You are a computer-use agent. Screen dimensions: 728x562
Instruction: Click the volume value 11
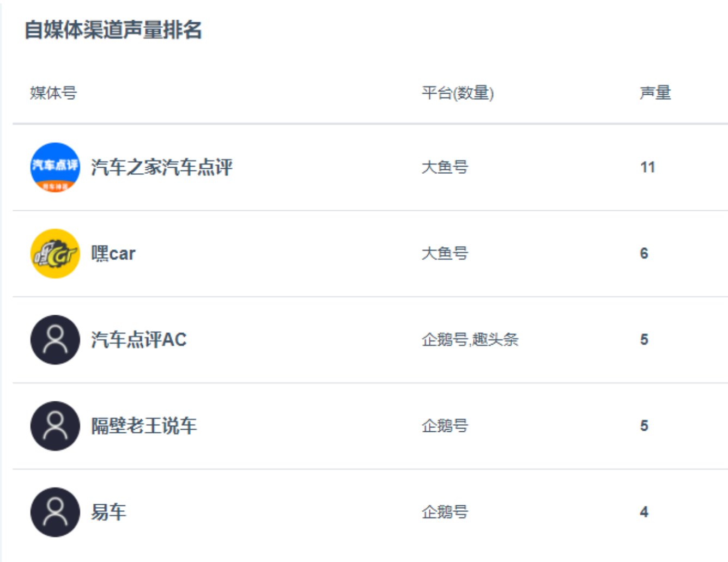pyautogui.click(x=647, y=167)
